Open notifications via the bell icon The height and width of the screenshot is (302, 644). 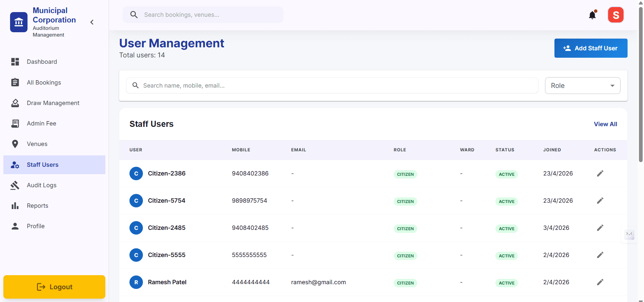pos(593,15)
